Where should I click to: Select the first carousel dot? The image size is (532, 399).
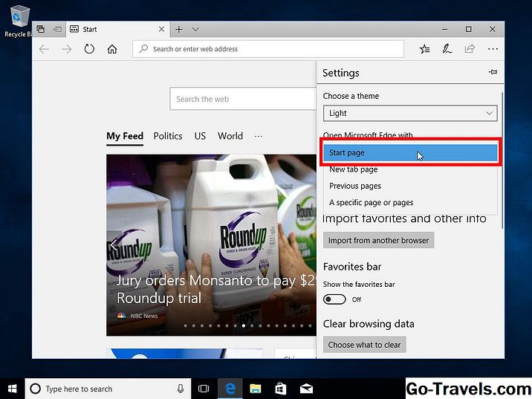(x=185, y=325)
